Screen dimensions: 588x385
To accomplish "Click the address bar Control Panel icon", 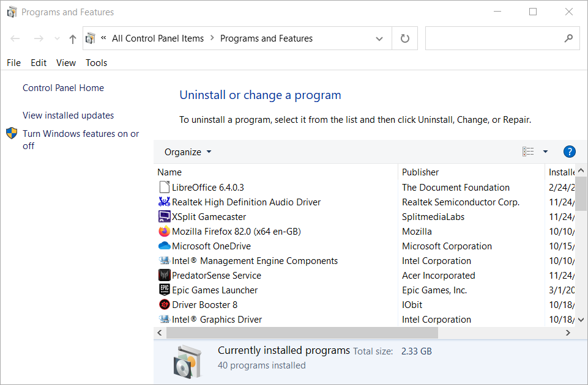I will 91,38.
